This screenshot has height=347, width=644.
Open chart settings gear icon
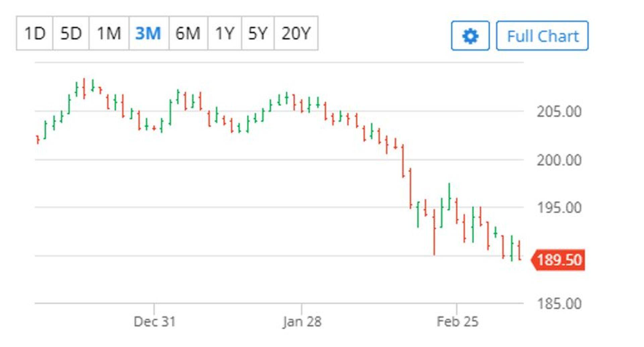[470, 36]
